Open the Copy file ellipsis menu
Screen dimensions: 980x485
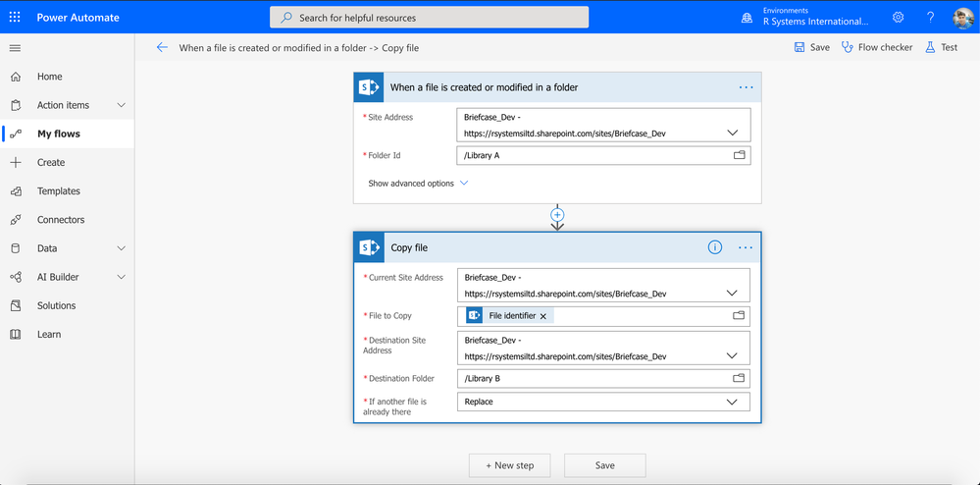(746, 247)
